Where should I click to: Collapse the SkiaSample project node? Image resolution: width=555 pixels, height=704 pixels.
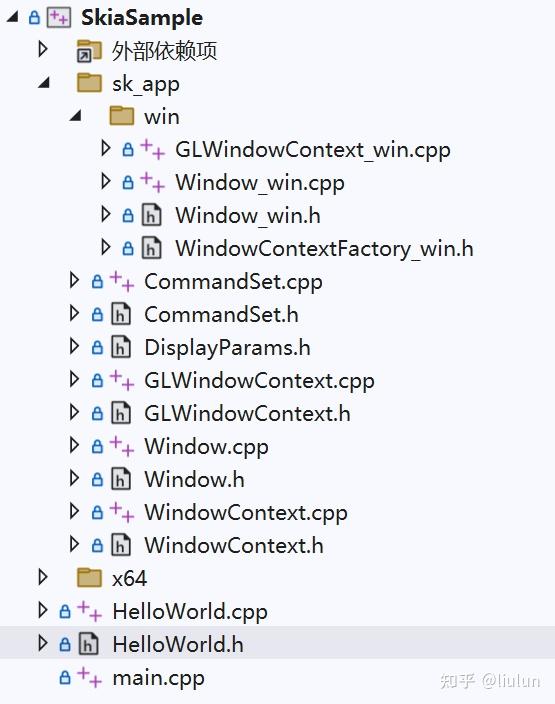12,17
